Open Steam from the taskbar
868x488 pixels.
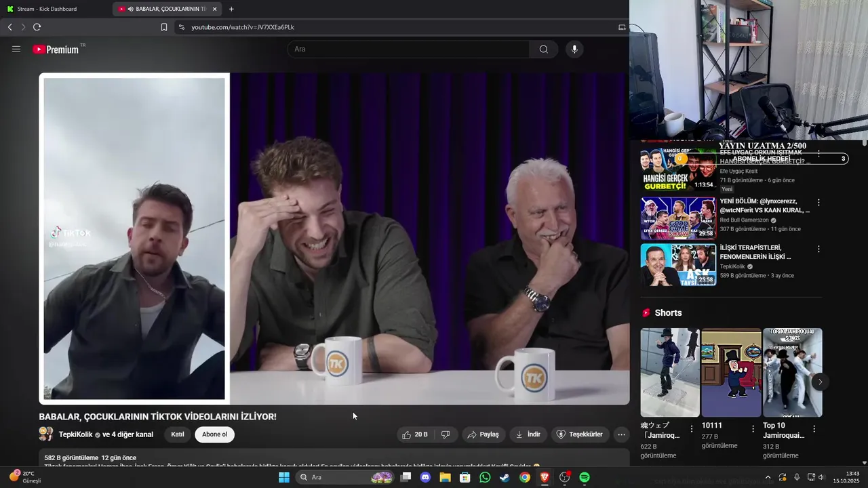[505, 477]
